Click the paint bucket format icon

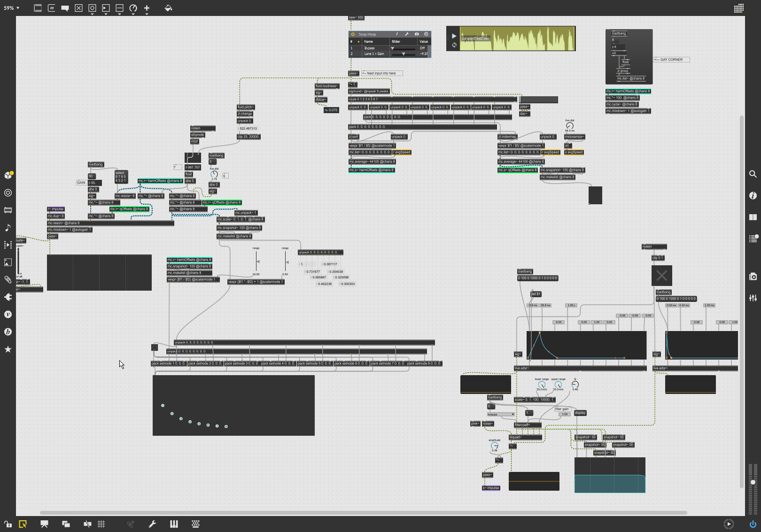[x=168, y=8]
